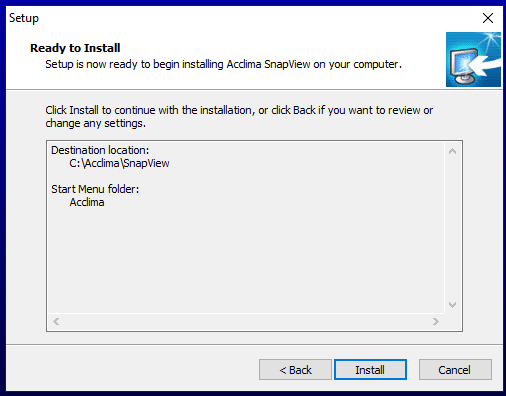Click the Setup window title
Image resolution: width=506 pixels, height=396 pixels.
[x=24, y=18]
